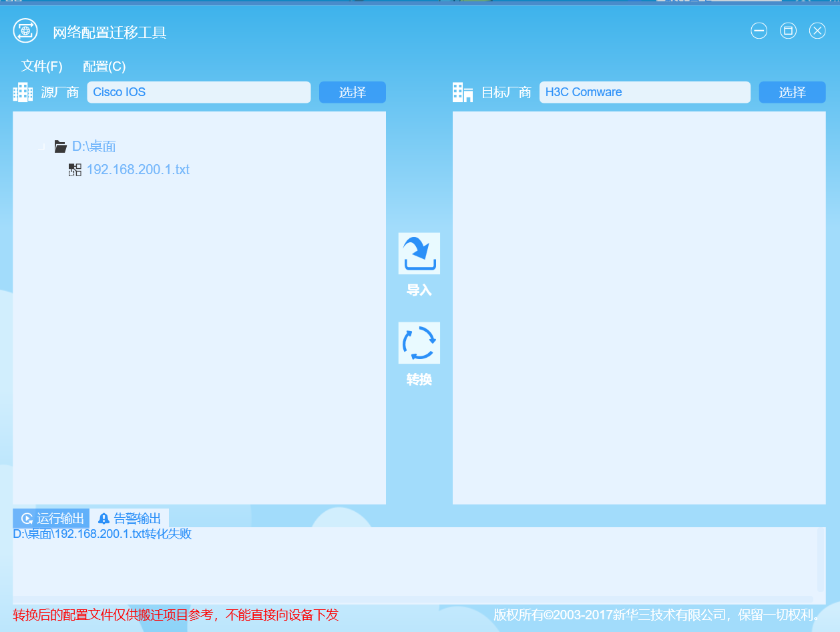
Task: Click the target vendor building icon
Action: (x=463, y=92)
